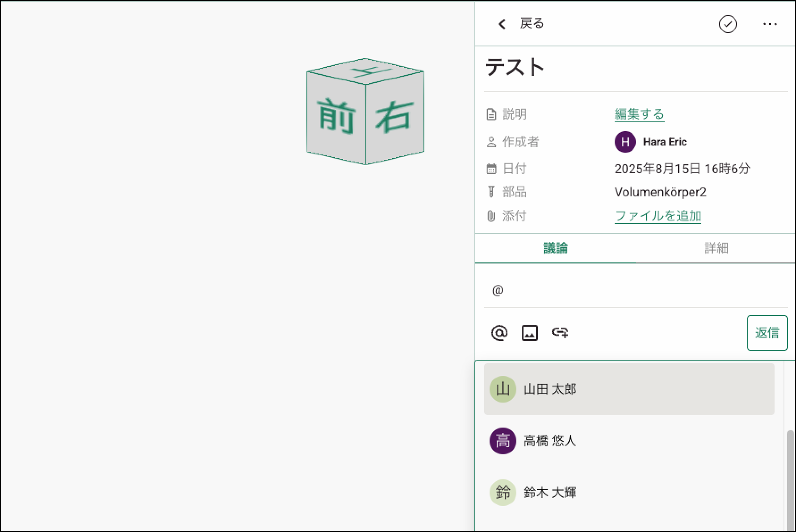Click the 編集する description link
The height and width of the screenshot is (532, 796).
click(x=639, y=114)
